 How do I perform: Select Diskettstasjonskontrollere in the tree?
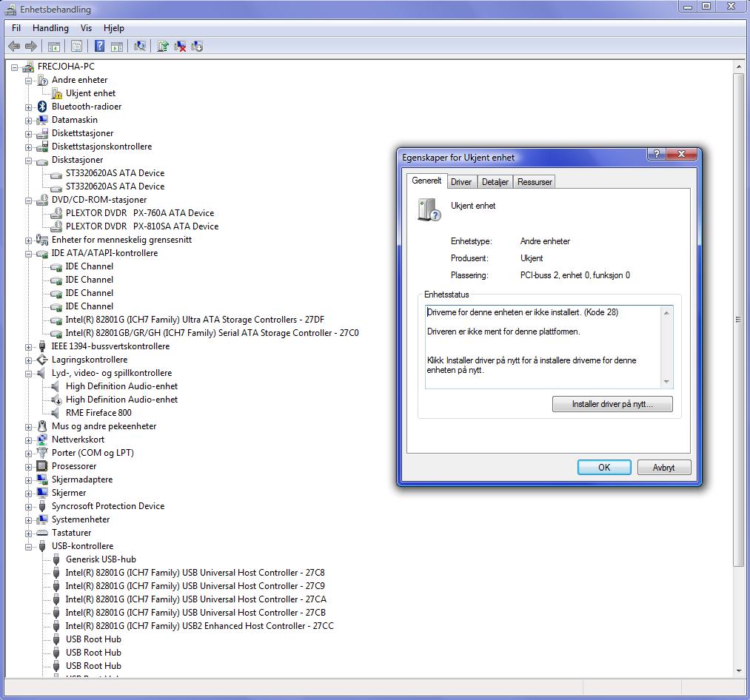pos(102,147)
